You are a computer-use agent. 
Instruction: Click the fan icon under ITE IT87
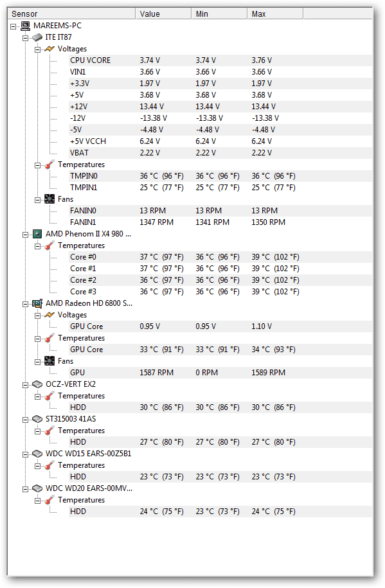click(x=49, y=199)
